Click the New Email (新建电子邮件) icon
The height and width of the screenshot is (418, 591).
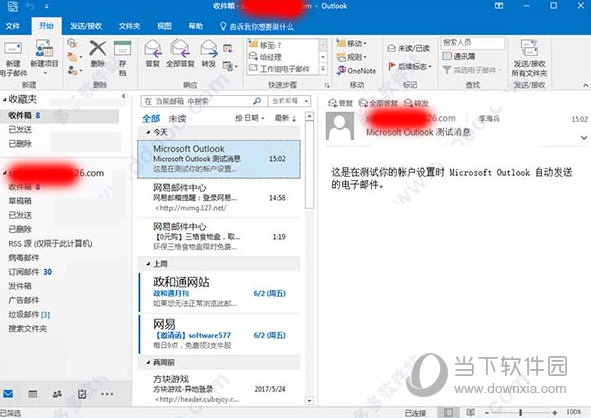[x=12, y=49]
